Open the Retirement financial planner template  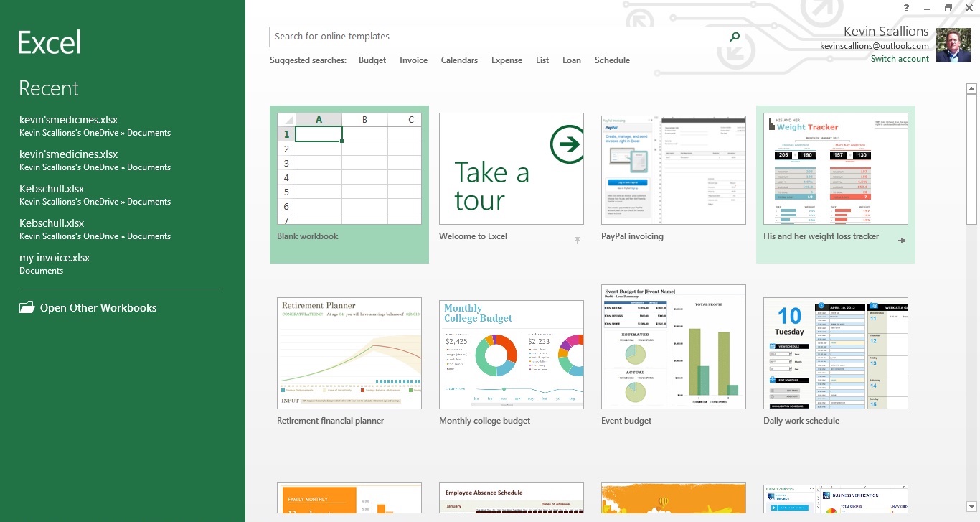(x=349, y=352)
